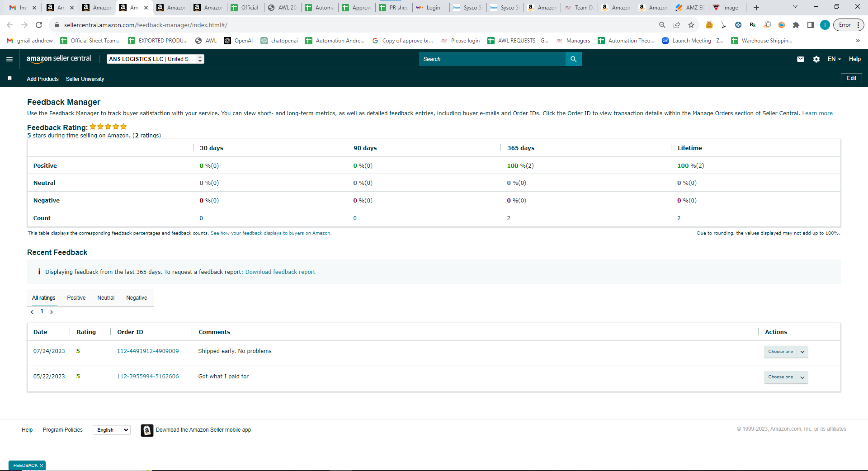
Task: Open the Settings gear icon
Action: click(x=816, y=59)
